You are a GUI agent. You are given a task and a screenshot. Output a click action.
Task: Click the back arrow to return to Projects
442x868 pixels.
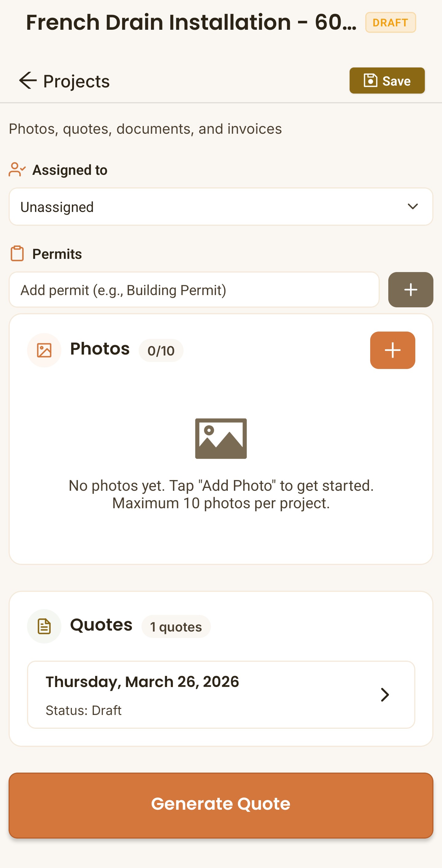pyautogui.click(x=28, y=81)
